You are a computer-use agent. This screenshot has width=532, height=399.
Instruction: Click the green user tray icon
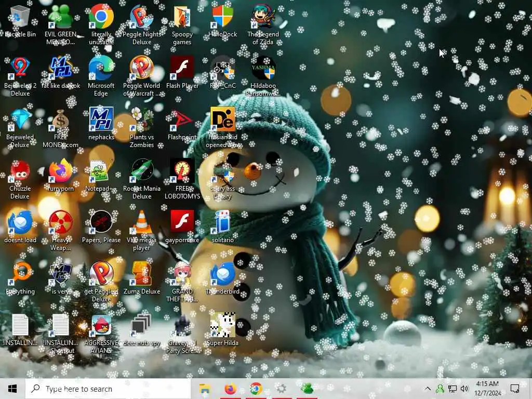440,389
